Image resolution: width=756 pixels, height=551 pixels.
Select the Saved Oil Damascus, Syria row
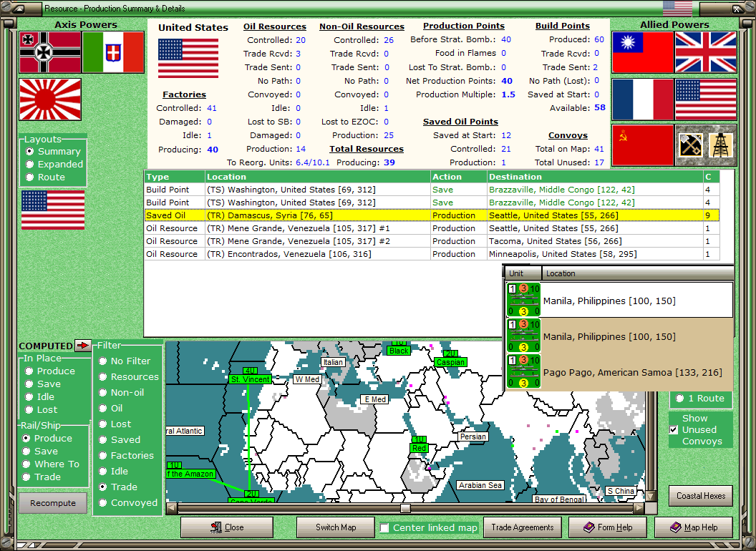(432, 215)
